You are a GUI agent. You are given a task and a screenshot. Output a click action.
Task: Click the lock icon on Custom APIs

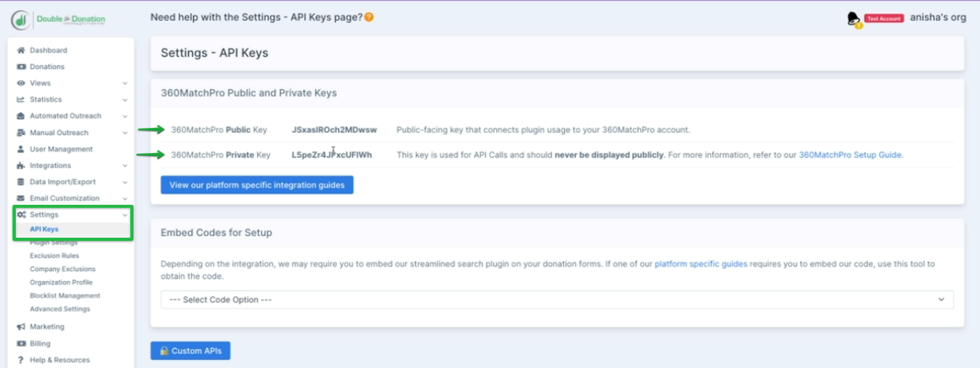pos(164,351)
